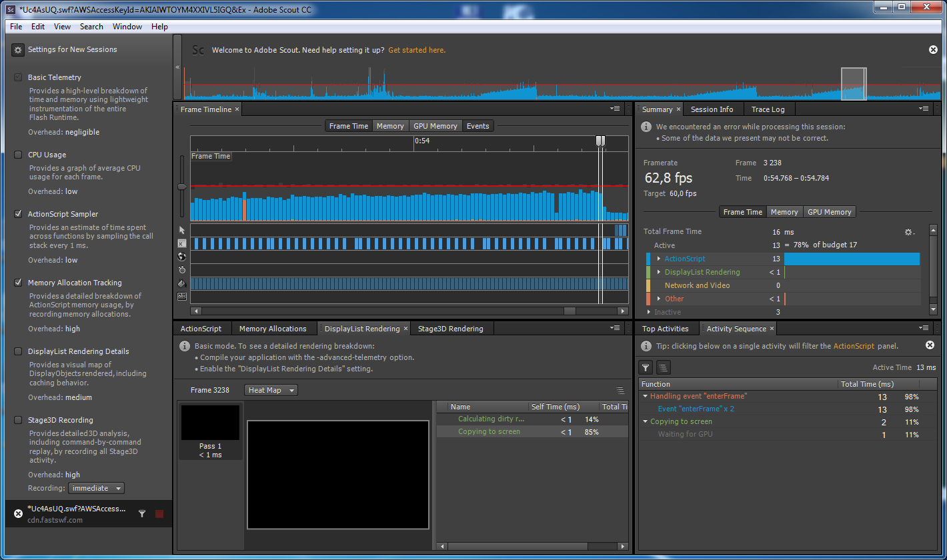Collapse the Handling event "enterFrame" tree row
Image resolution: width=947 pixels, height=560 pixels.
pyautogui.click(x=645, y=397)
